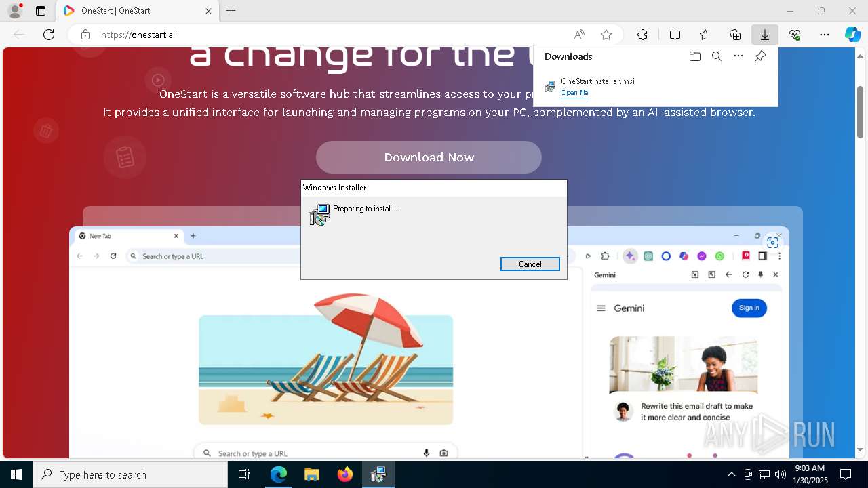
Task: Click the Edge visual search icon
Action: tap(772, 242)
